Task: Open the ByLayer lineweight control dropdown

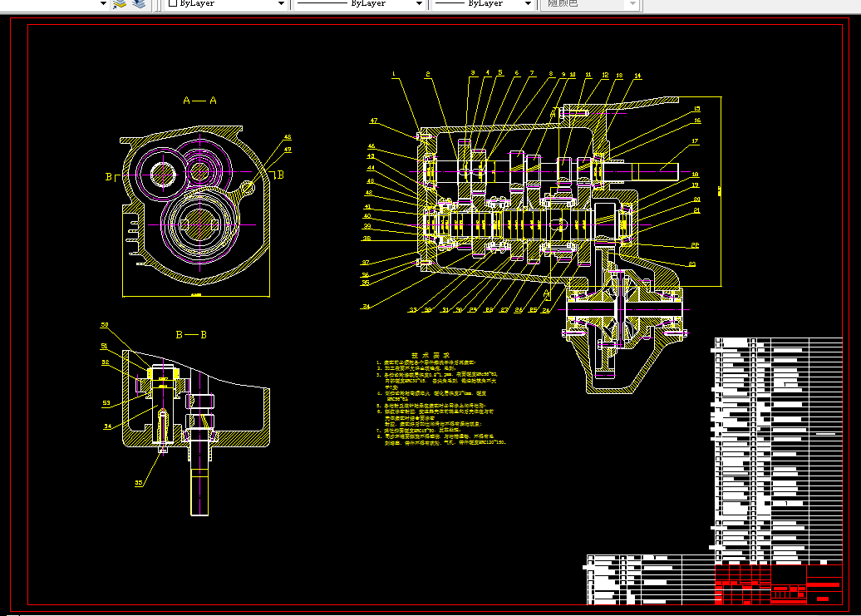Action: click(528, 3)
